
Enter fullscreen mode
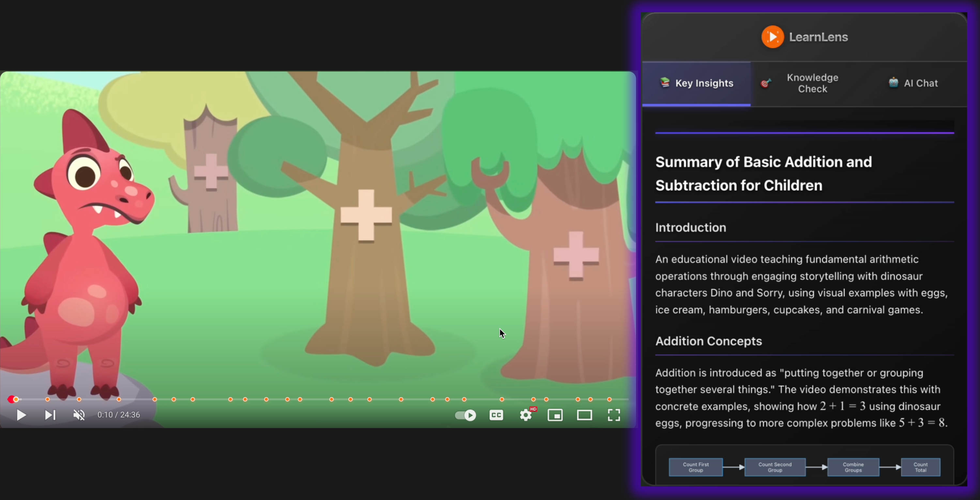point(614,415)
